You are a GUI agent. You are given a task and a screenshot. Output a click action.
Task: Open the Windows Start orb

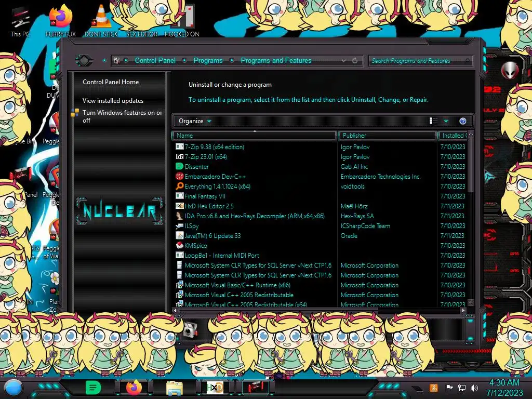pos(14,388)
